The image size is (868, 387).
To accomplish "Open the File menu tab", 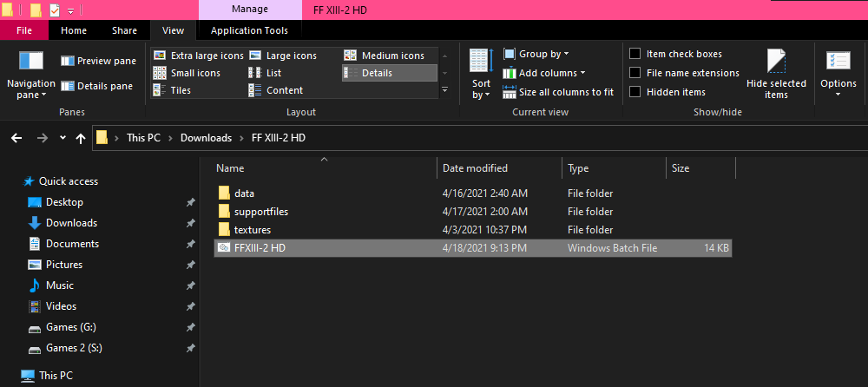I will pos(24,30).
